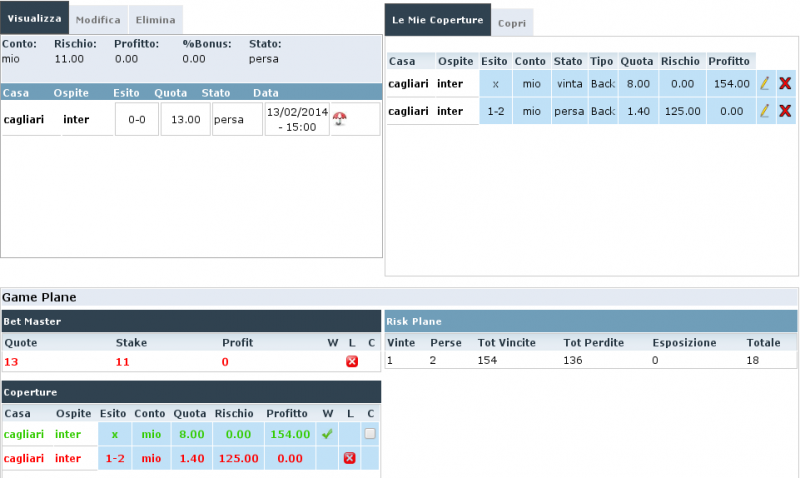
Task: Delete the 1-2 coverage using red X
Action: (785, 111)
